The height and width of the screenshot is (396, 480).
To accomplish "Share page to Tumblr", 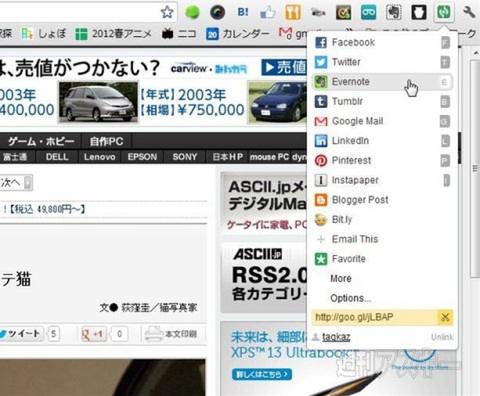I will pos(382,101).
